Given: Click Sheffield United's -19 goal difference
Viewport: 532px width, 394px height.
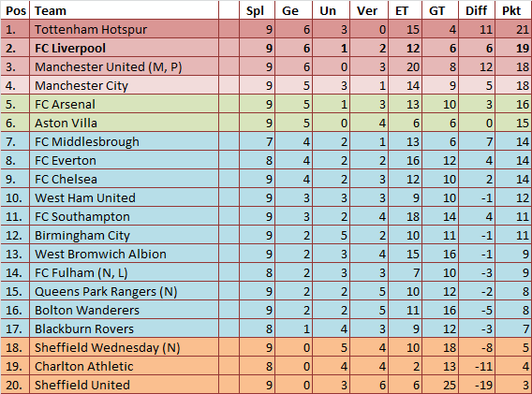Looking at the screenshot, I should tap(477, 385).
